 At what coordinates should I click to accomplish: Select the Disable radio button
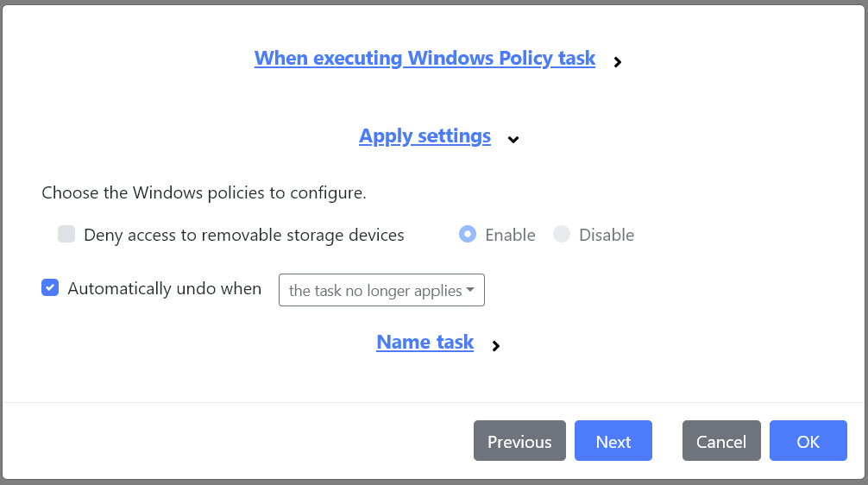tap(562, 235)
